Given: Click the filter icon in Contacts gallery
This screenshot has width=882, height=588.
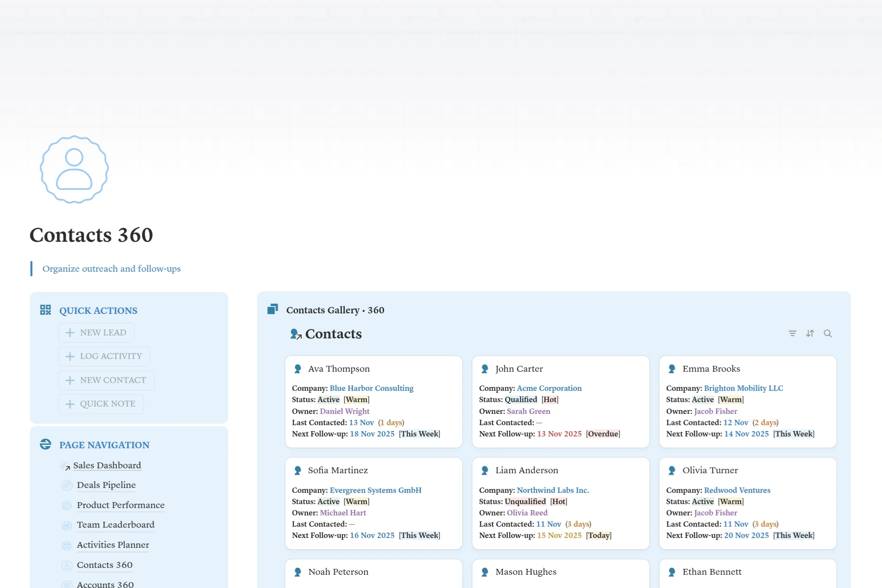Looking at the screenshot, I should [x=792, y=333].
